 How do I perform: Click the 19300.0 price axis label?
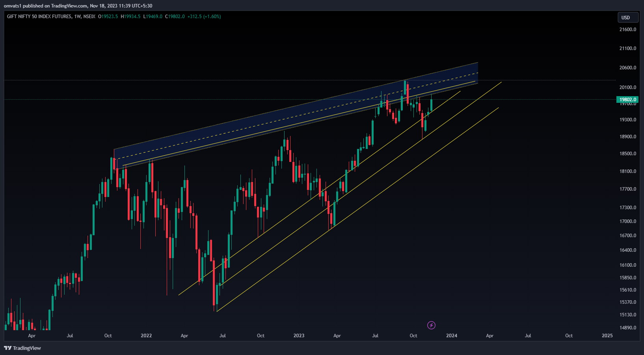(x=628, y=120)
